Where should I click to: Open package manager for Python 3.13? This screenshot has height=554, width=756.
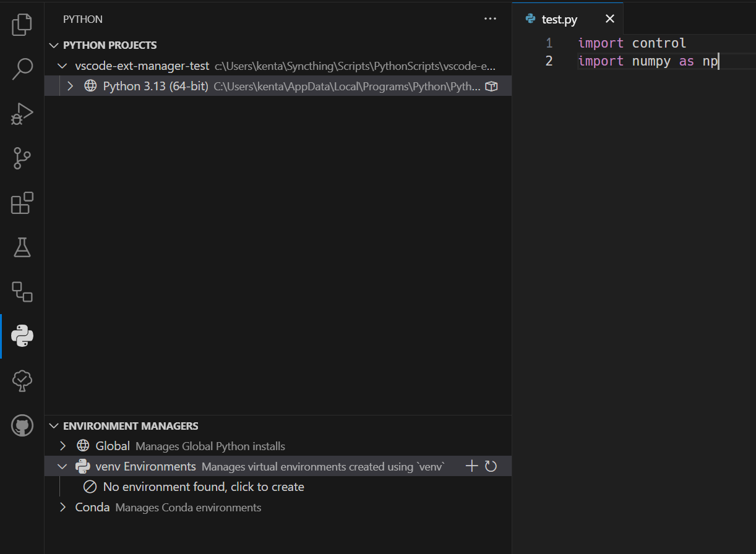pos(492,86)
